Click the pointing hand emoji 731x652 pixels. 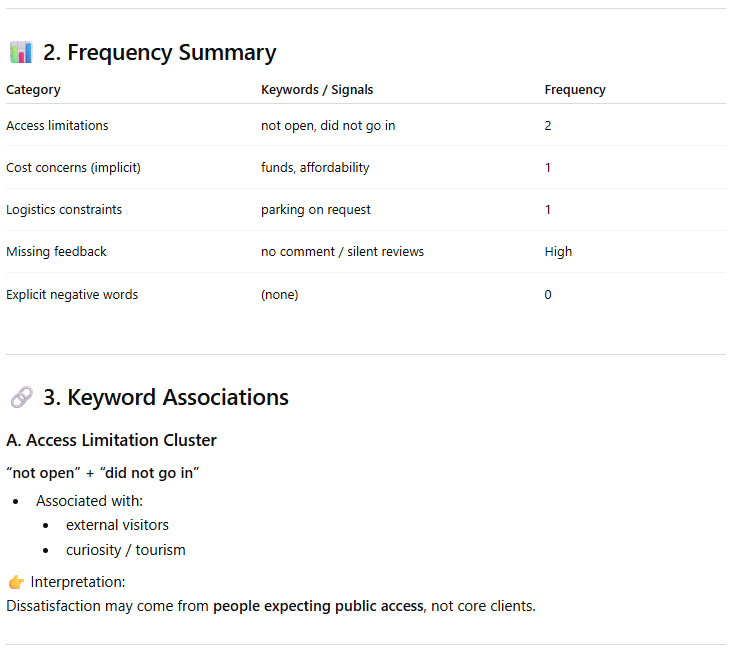pyautogui.click(x=15, y=582)
